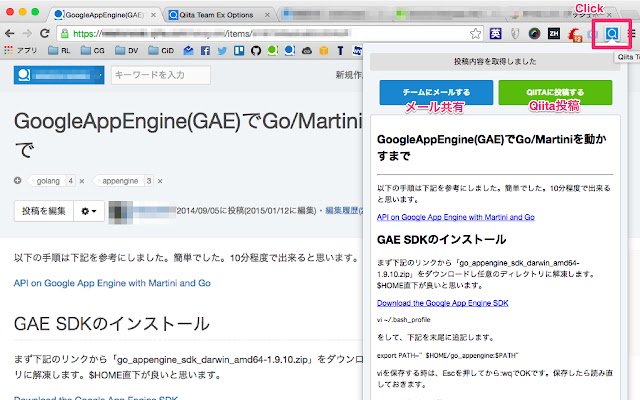Viewport: 640px width, 400px height.
Task: Open the gear settings dropdown beside 投稿を編集
Action: pos(89,211)
